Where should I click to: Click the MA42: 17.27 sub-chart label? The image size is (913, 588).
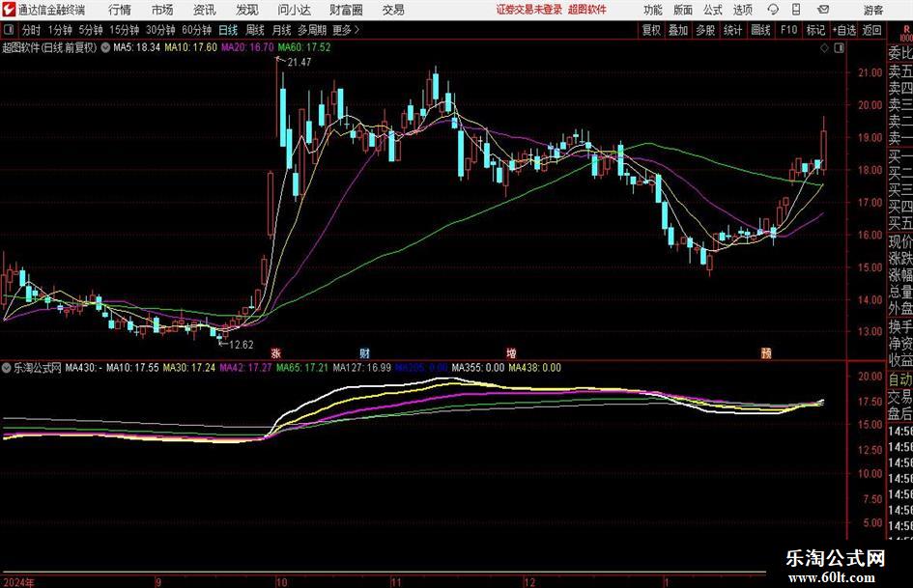click(x=245, y=368)
